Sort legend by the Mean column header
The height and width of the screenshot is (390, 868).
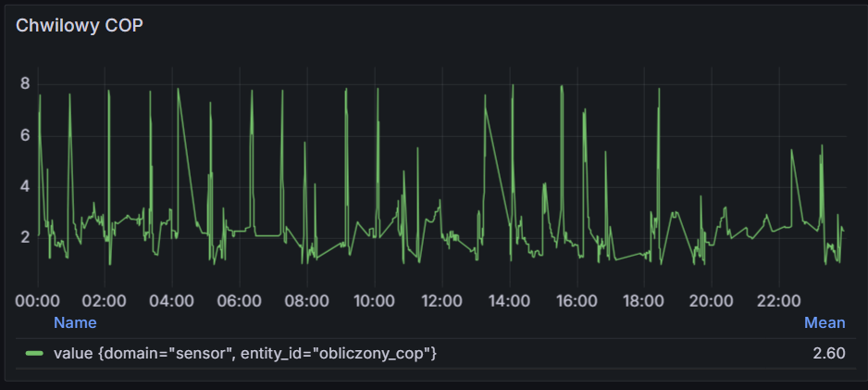(824, 322)
